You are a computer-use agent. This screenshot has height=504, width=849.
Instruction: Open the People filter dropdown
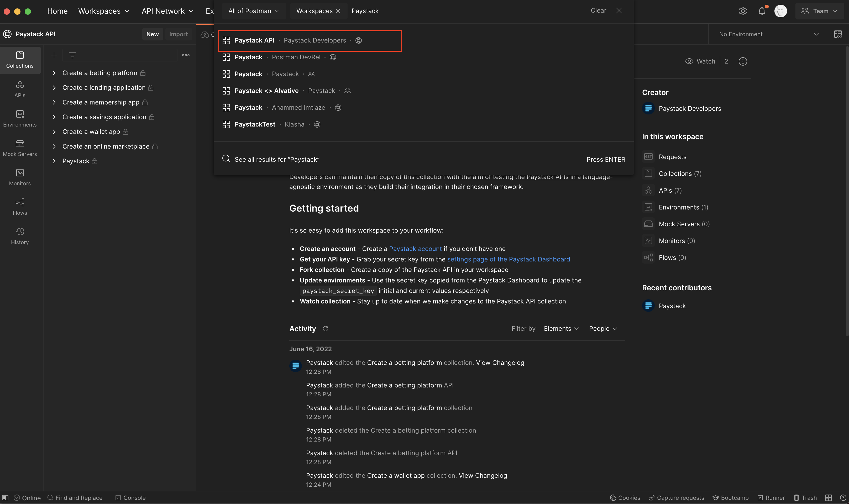click(x=603, y=329)
